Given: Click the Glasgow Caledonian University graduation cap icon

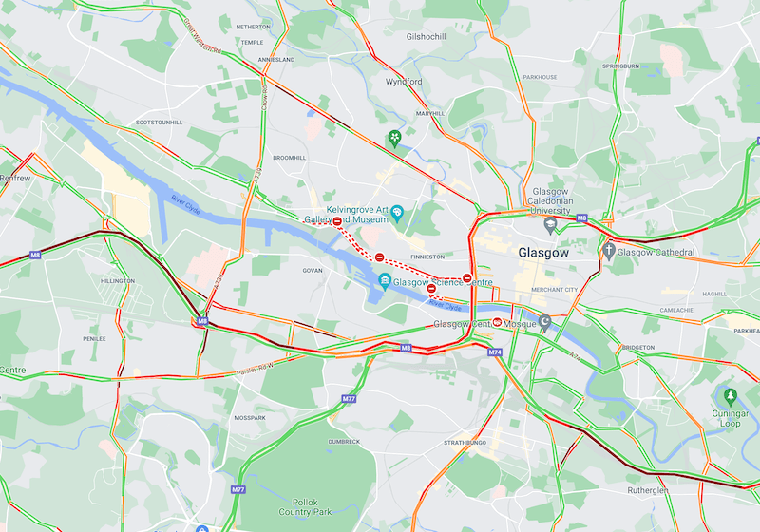Looking at the screenshot, I should pos(550,225).
